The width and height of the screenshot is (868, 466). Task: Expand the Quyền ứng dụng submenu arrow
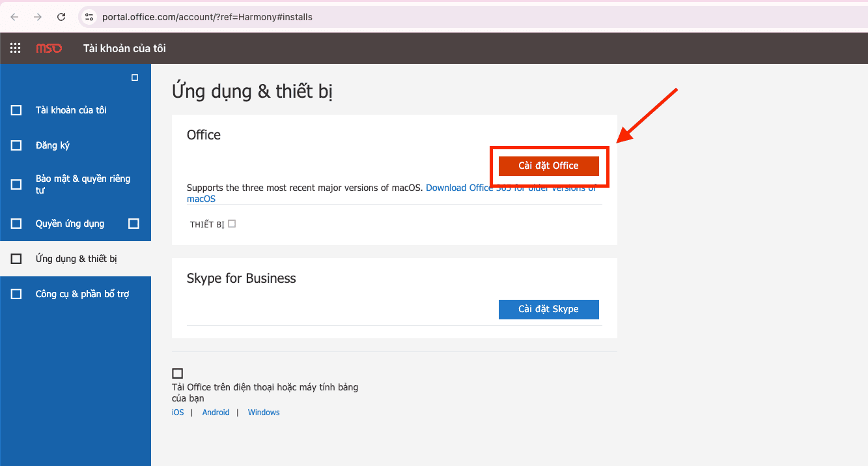coord(133,224)
